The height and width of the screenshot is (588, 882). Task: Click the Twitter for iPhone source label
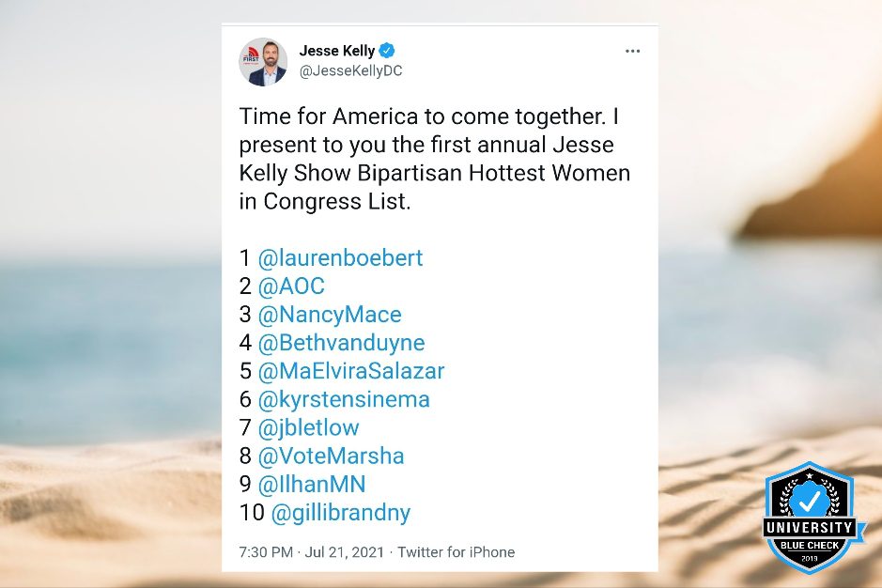click(x=456, y=552)
